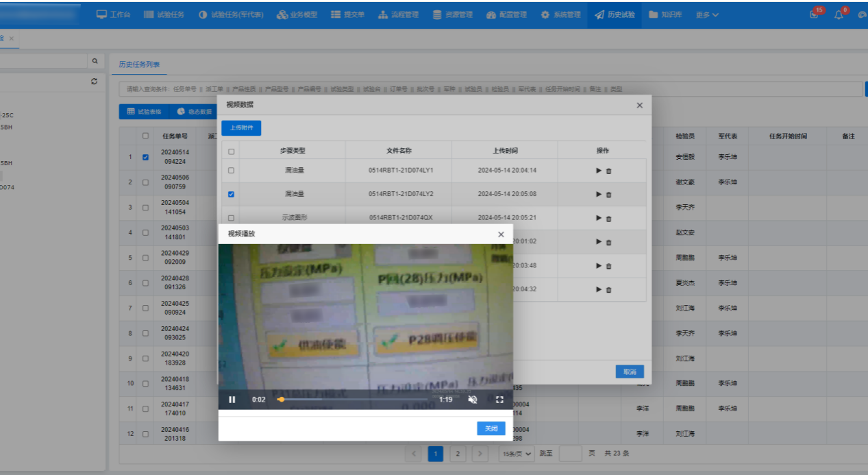Focus the query conditions search field
Image resolution: width=868 pixels, height=475 pixels.
[x=490, y=89]
